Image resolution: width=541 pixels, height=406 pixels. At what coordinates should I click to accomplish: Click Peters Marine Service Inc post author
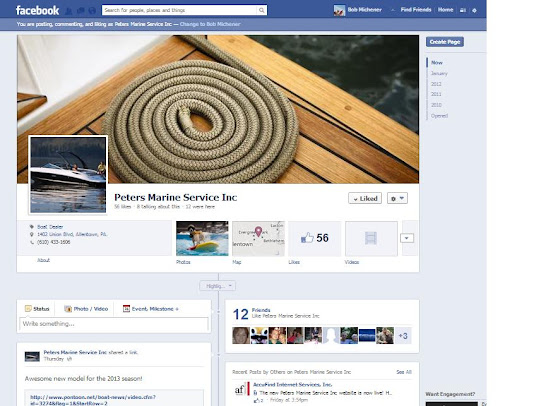pyautogui.click(x=75, y=352)
